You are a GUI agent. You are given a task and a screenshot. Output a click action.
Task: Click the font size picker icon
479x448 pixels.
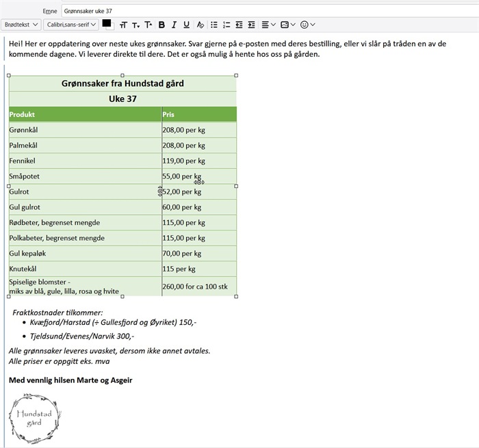pos(123,25)
